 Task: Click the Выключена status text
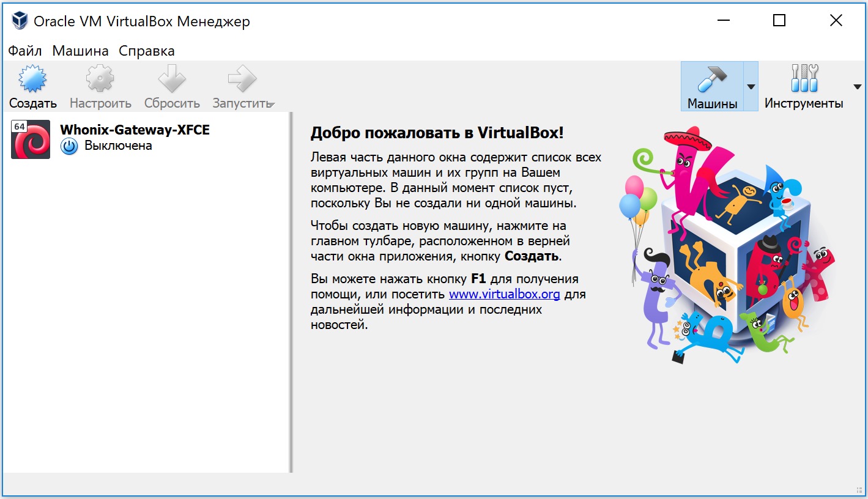118,146
